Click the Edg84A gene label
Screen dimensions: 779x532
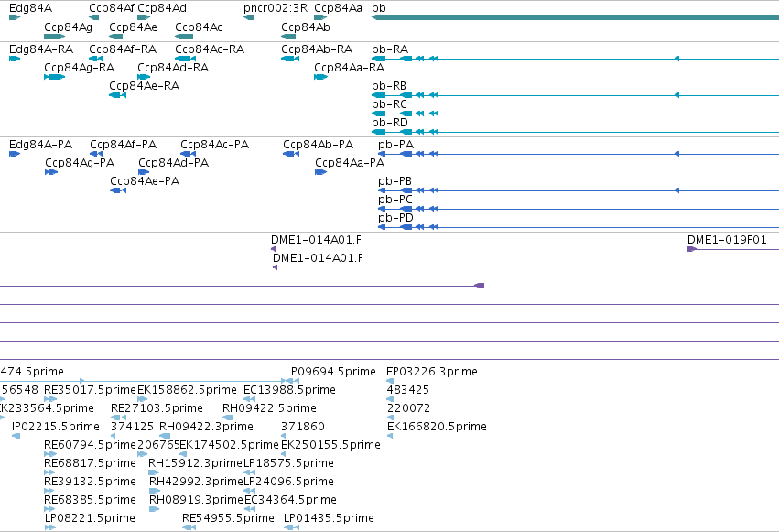coord(30,8)
